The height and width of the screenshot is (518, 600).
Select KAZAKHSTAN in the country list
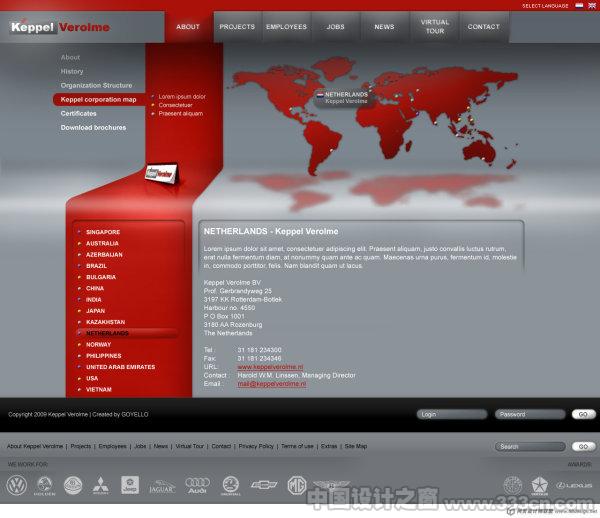pos(105,322)
